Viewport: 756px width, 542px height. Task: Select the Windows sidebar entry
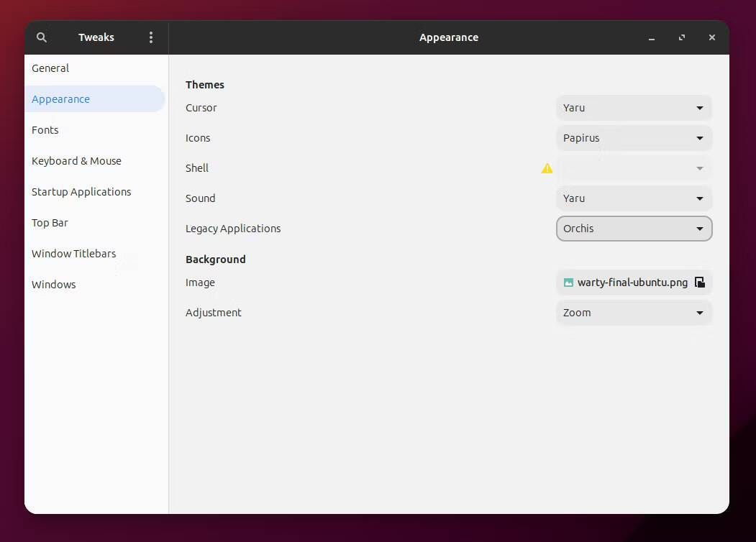tap(53, 285)
